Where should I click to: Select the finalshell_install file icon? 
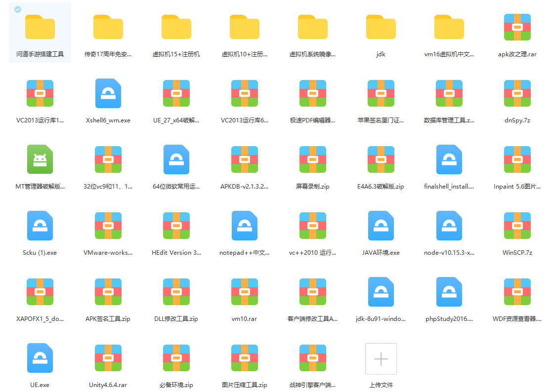coord(449,159)
